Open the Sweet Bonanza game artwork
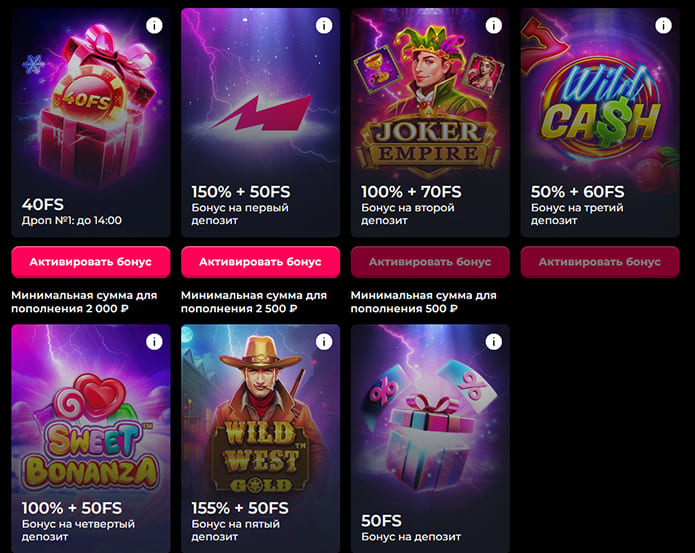This screenshot has width=695, height=553. tap(90, 430)
